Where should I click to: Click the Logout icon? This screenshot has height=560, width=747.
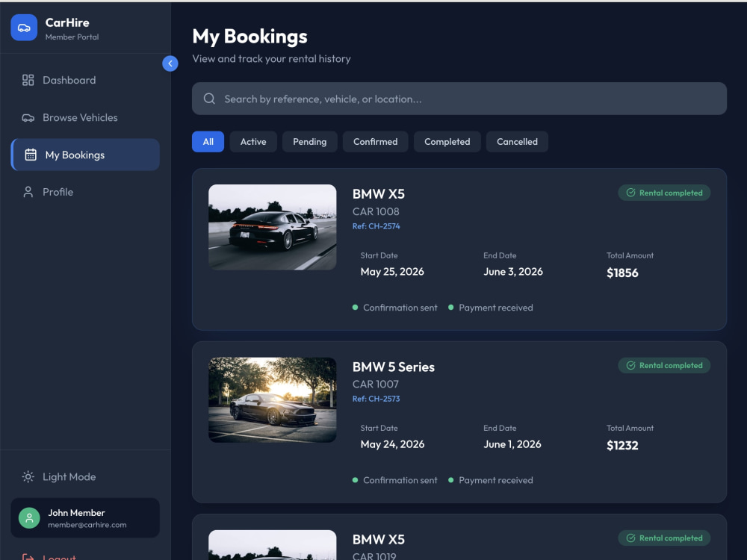point(28,557)
